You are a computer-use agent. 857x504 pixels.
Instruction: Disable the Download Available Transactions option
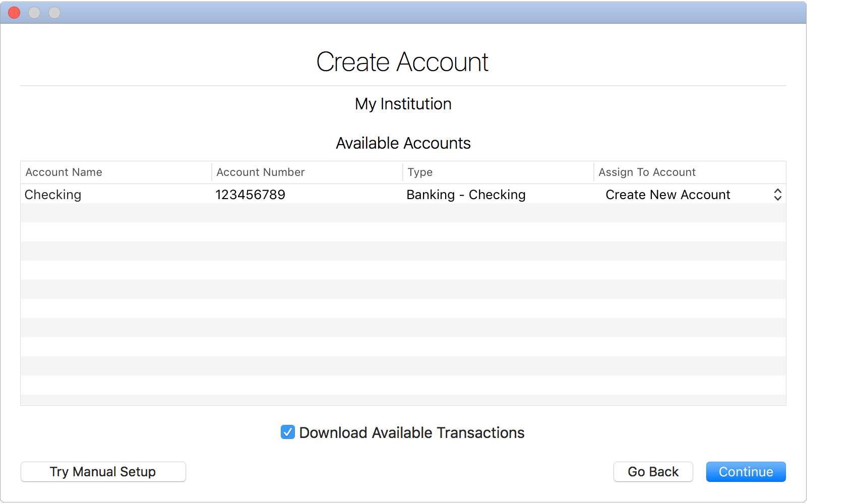(x=287, y=432)
